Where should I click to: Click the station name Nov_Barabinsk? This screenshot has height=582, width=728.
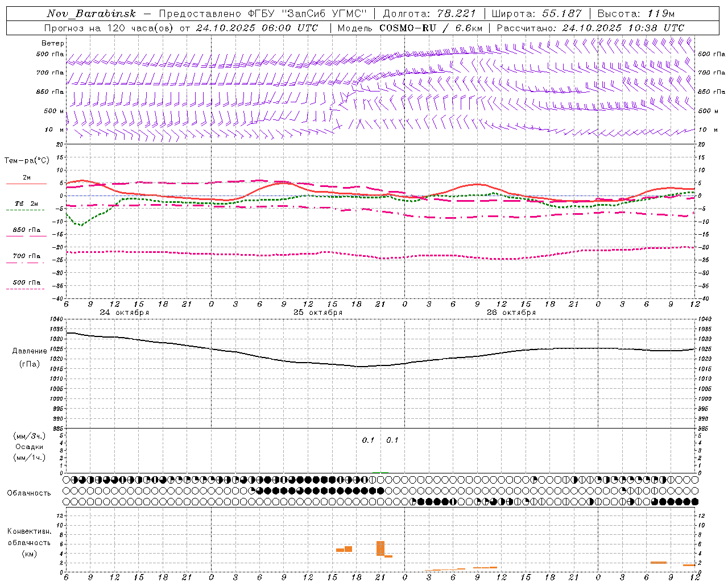tap(92, 14)
